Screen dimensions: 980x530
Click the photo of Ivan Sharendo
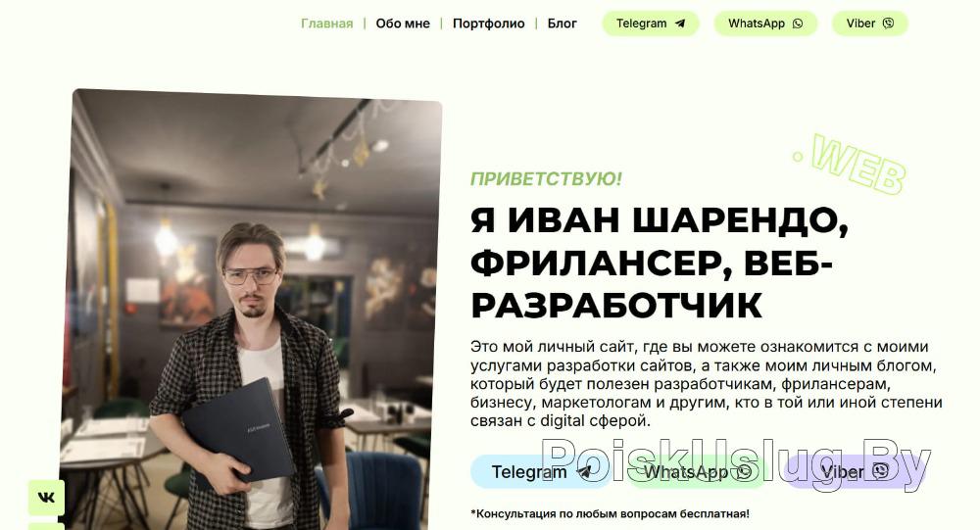(x=251, y=310)
